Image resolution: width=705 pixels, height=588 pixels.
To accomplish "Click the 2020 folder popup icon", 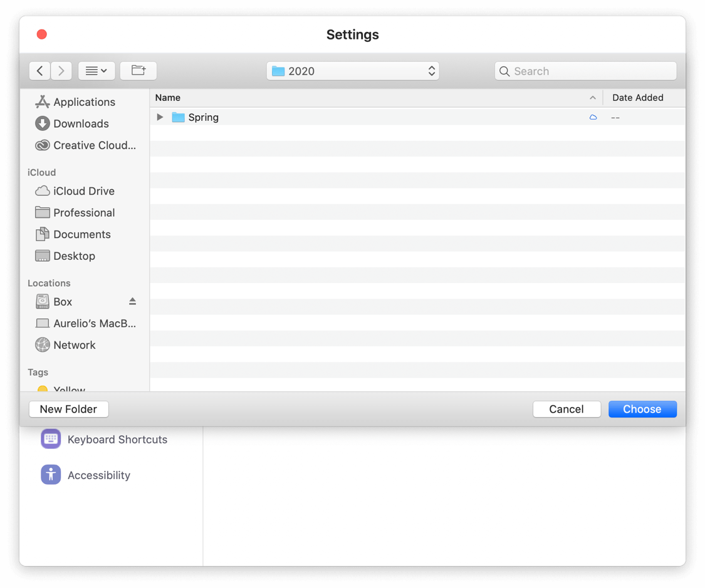I will point(278,71).
